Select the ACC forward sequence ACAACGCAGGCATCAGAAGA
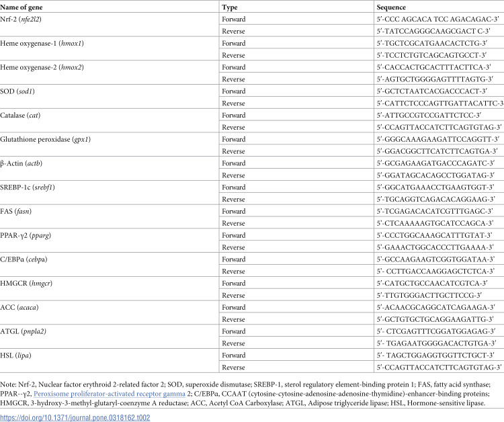This screenshot has width=504, height=422. [x=436, y=307]
